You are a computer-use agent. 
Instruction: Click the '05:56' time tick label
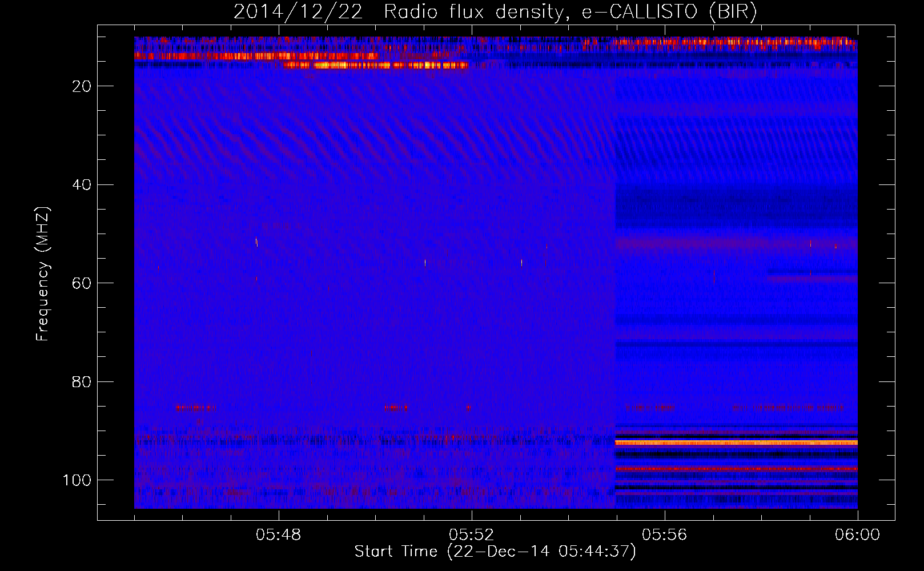[x=665, y=535]
